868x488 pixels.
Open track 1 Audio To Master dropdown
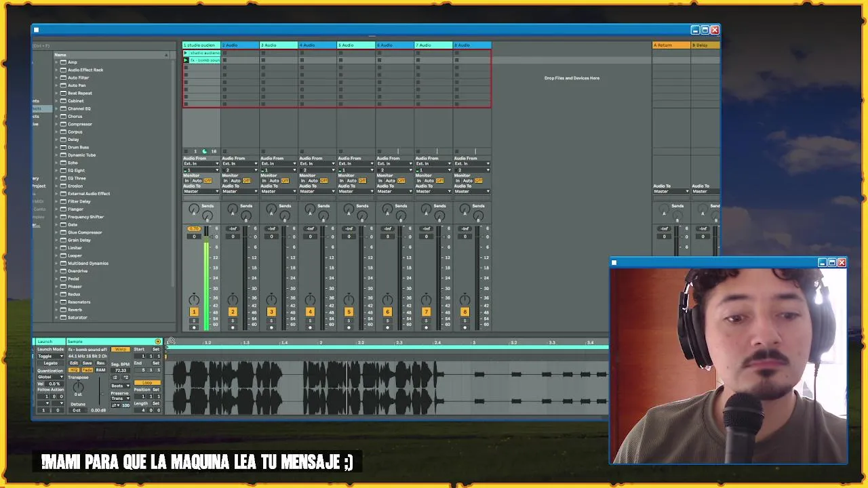pos(201,191)
